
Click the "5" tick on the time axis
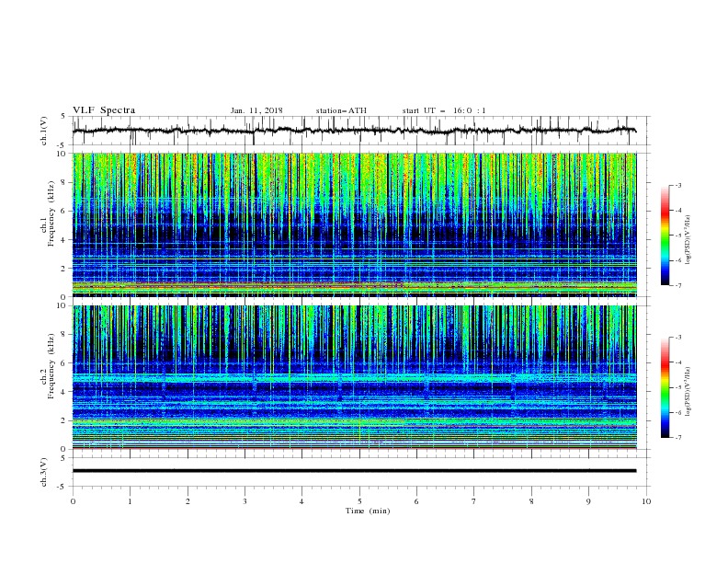click(x=359, y=501)
